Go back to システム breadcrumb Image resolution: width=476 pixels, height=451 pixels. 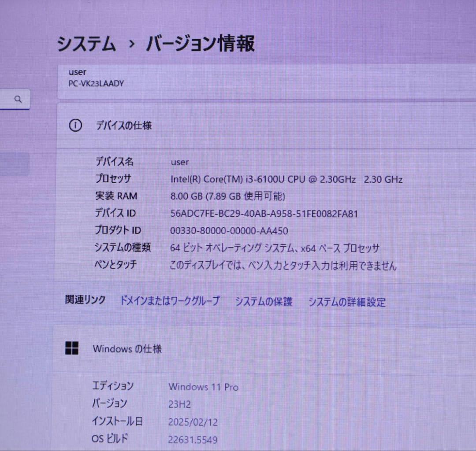[86, 43]
